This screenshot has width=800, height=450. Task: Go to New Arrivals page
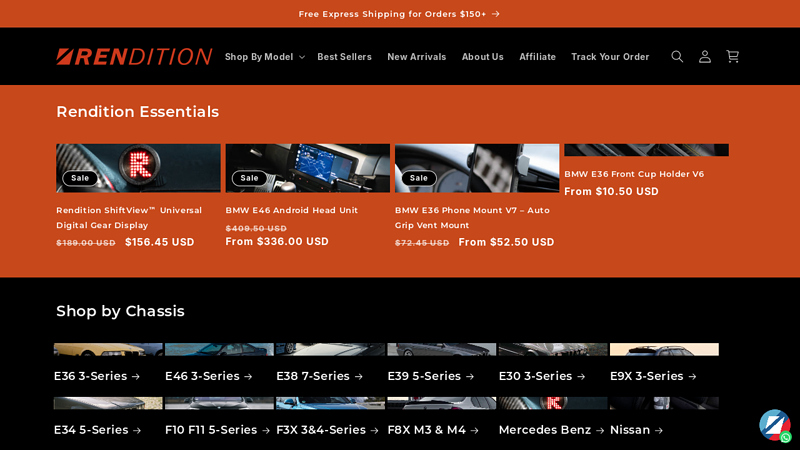[416, 57]
